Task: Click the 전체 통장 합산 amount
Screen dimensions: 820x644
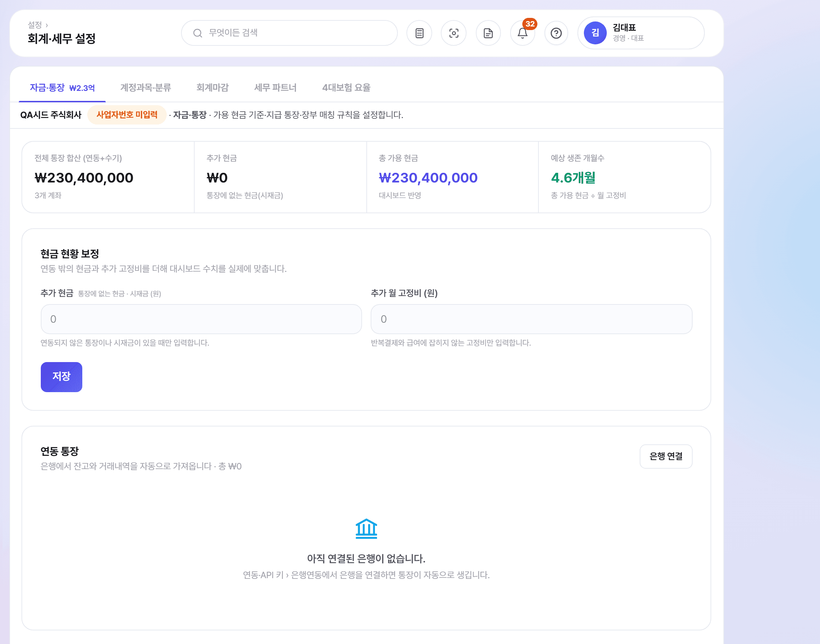Action: coord(84,177)
